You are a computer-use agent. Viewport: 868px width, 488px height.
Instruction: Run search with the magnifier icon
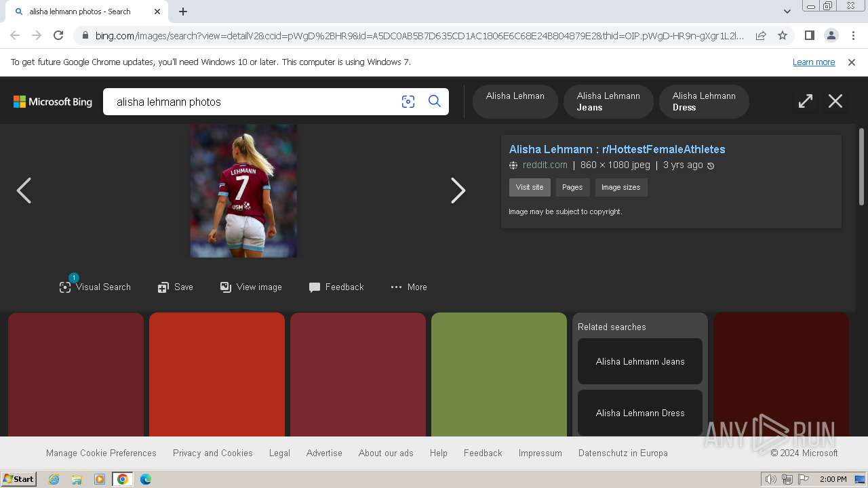pos(435,102)
